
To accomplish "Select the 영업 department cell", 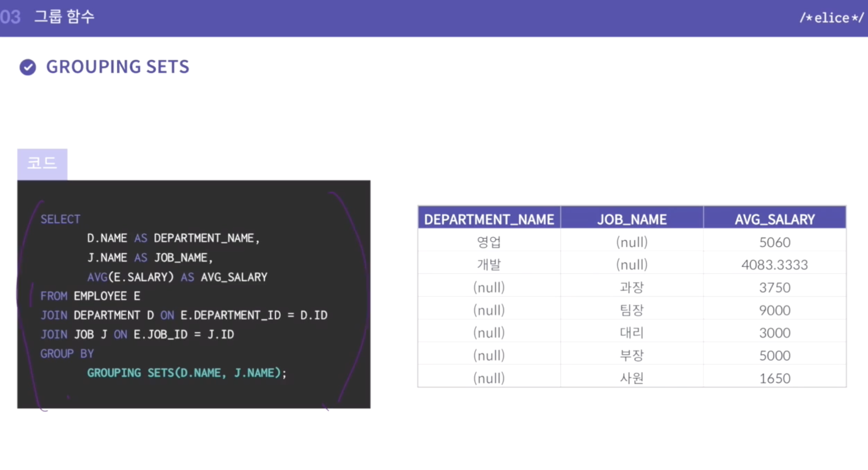I will pyautogui.click(x=489, y=242).
